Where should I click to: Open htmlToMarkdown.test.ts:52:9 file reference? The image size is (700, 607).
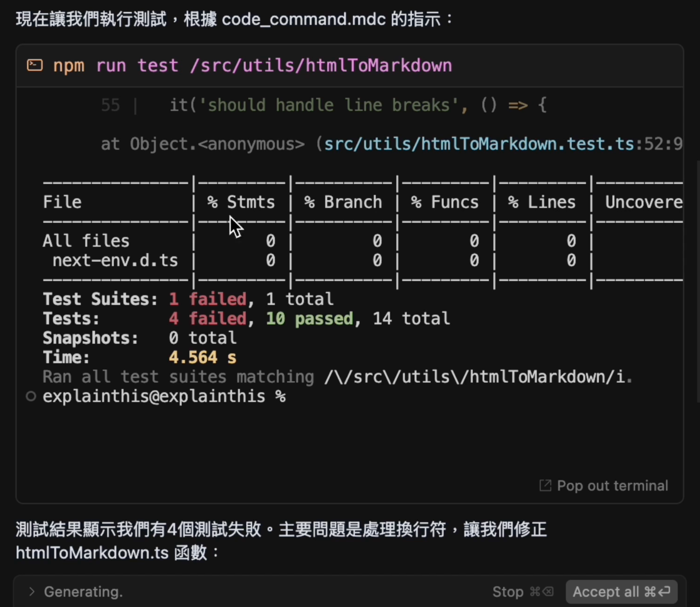(502, 143)
